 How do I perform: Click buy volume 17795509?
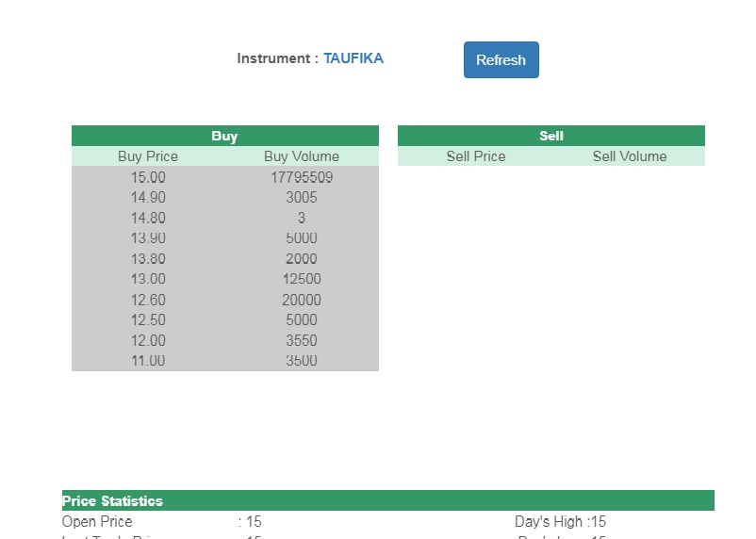302,177
